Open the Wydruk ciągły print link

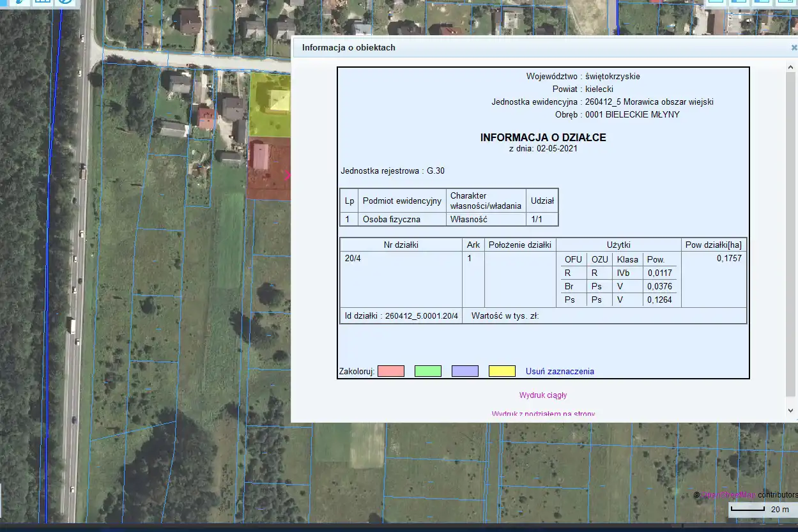click(543, 395)
